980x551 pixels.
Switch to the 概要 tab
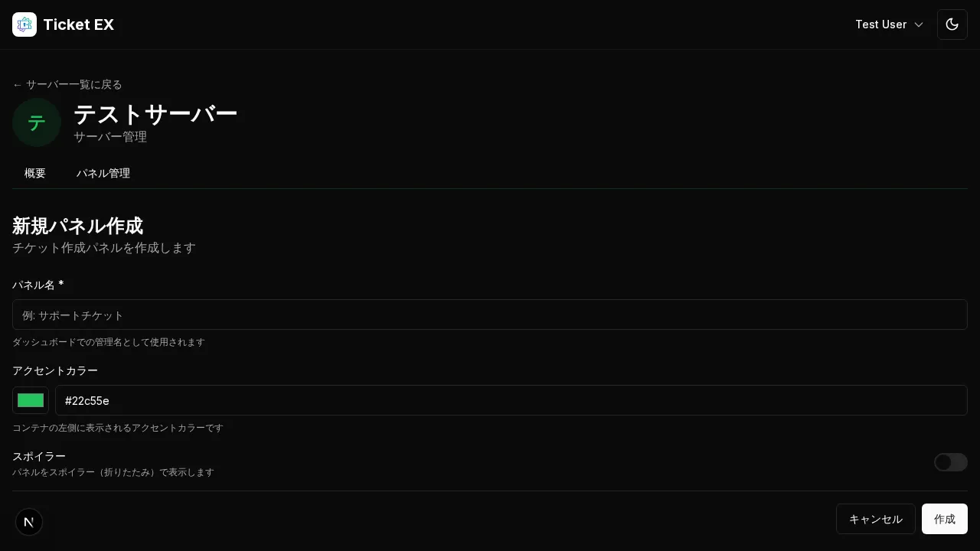click(x=35, y=173)
